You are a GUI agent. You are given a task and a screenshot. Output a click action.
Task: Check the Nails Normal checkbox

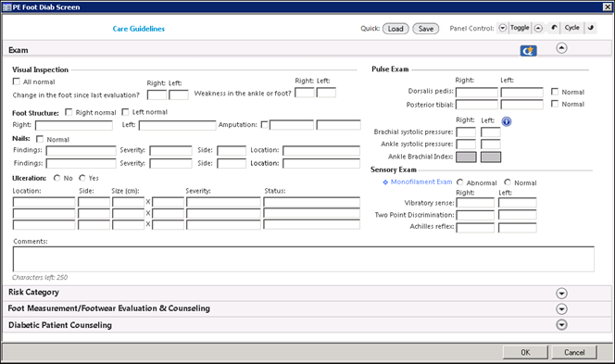(40, 139)
